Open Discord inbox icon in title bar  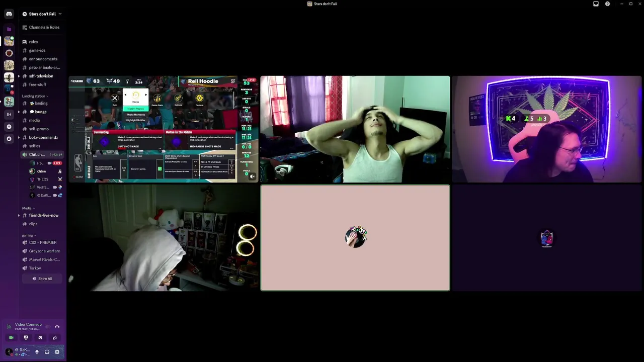596,4
